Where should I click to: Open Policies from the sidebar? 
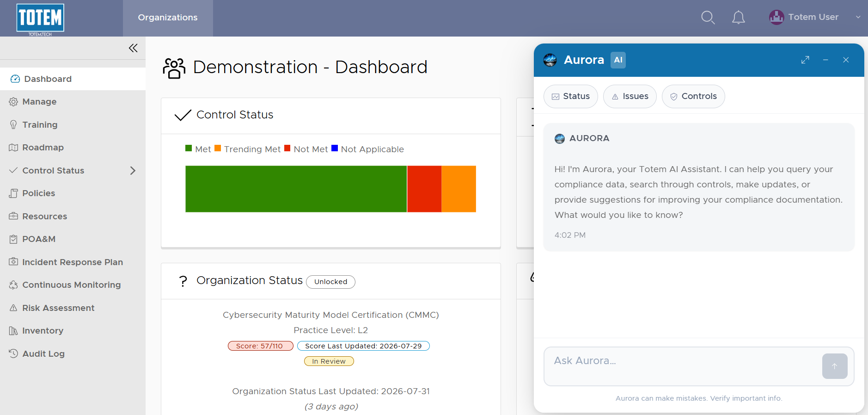(x=73, y=193)
